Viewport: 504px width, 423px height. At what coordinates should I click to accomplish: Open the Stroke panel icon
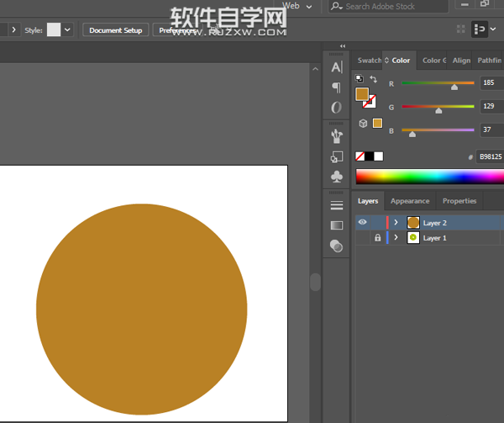tap(336, 205)
